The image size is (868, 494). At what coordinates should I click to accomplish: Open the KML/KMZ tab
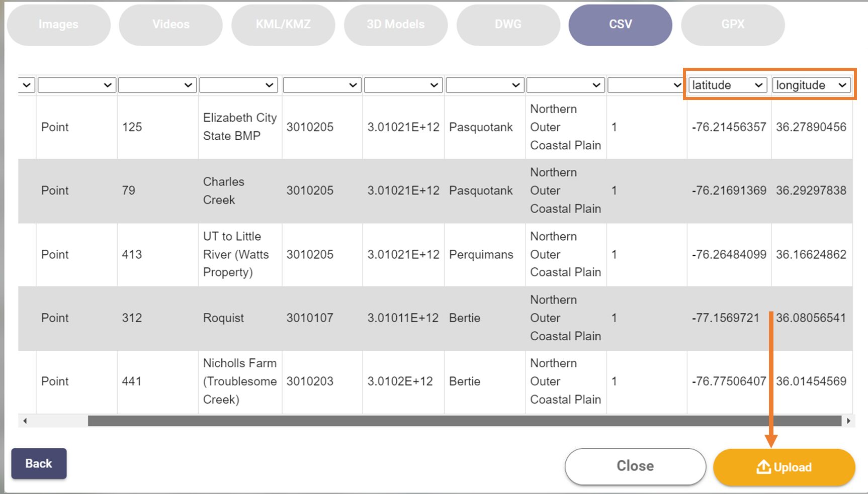[x=283, y=25]
